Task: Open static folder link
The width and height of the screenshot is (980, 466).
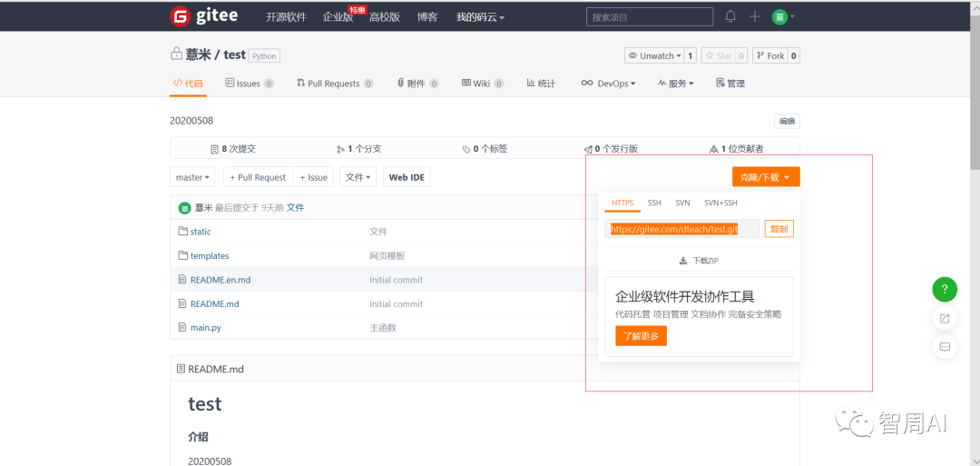Action: [x=201, y=231]
